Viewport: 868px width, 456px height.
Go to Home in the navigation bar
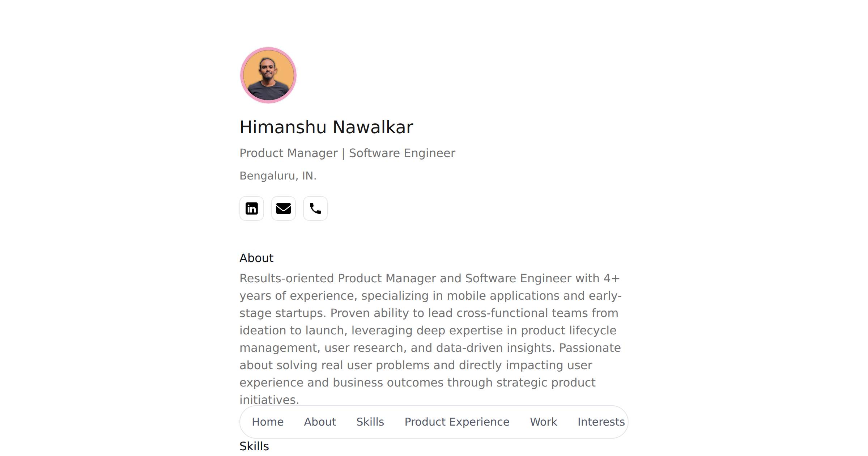tap(268, 422)
